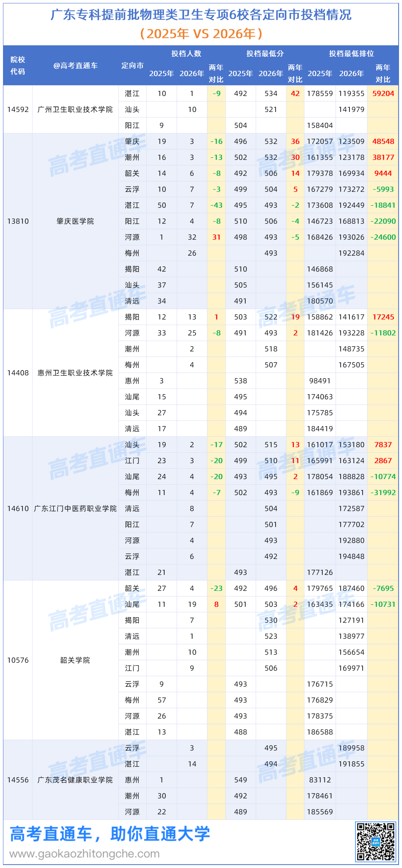Click rank difference '-10774'
Image resolution: width=402 pixels, height=868 pixels.
tap(383, 477)
